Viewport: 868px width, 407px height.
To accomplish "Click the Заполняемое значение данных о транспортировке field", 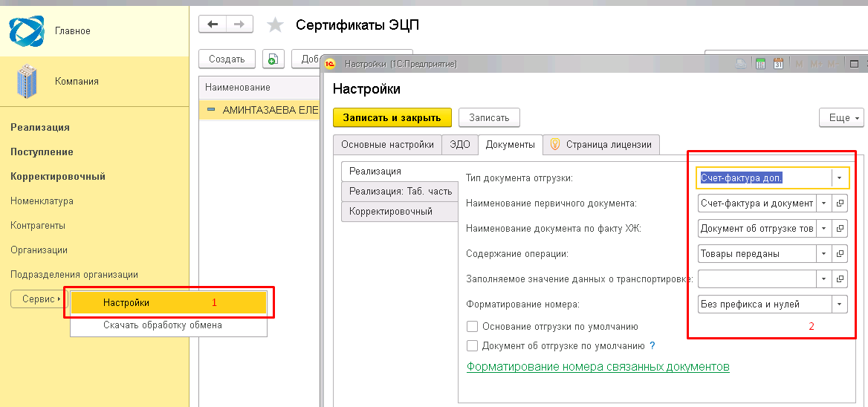I will (757, 279).
